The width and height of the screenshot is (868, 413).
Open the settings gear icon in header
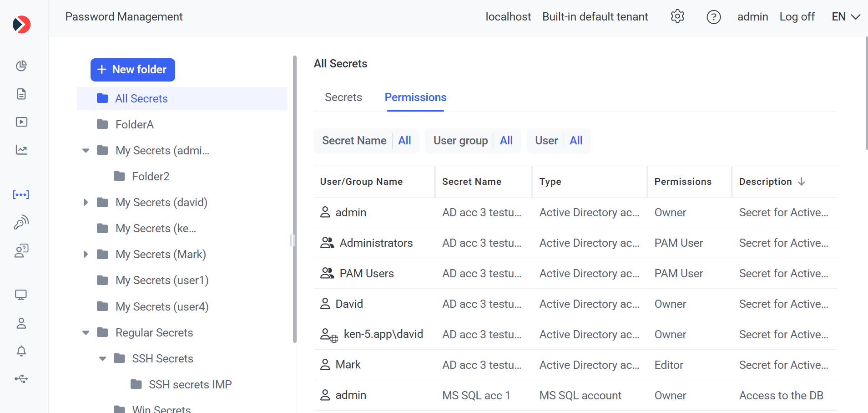click(677, 17)
